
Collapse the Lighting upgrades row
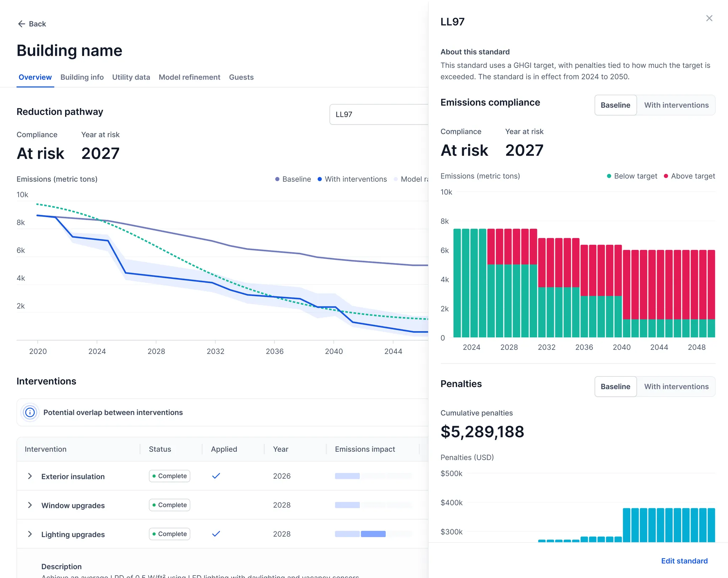pos(30,534)
